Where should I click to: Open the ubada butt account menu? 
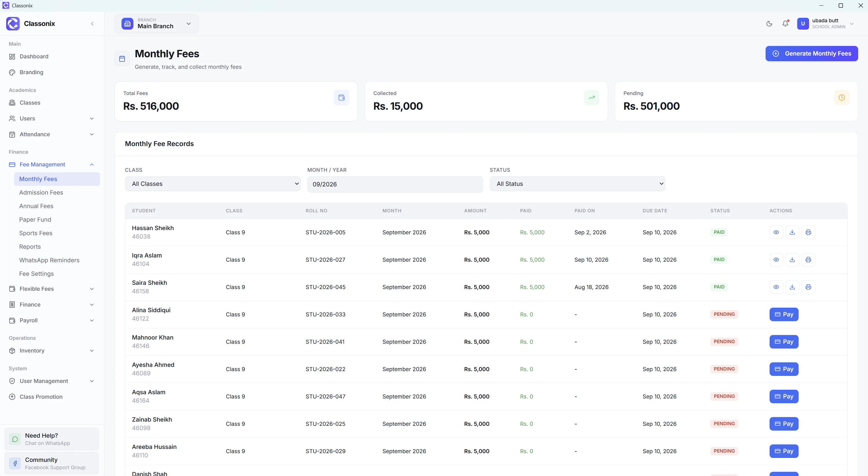point(826,24)
